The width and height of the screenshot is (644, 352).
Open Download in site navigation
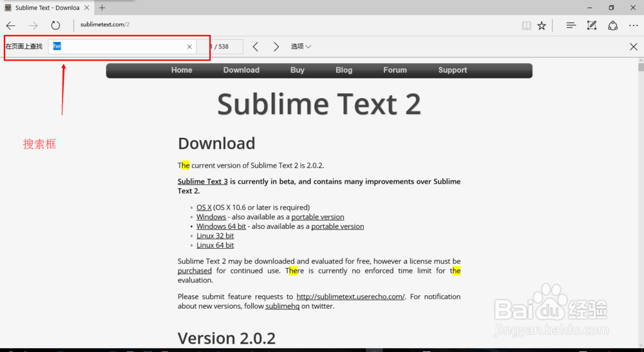click(x=241, y=70)
